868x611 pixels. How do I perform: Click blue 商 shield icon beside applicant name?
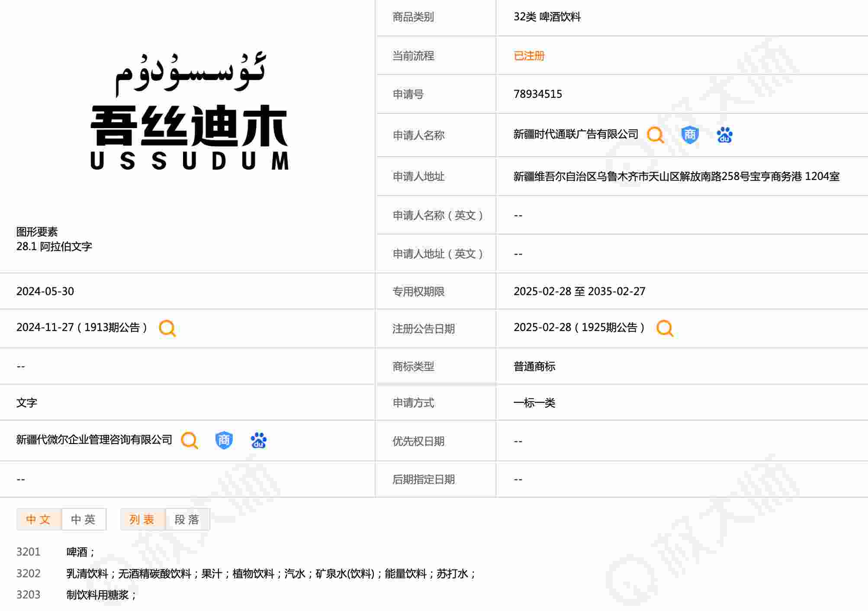tap(690, 135)
